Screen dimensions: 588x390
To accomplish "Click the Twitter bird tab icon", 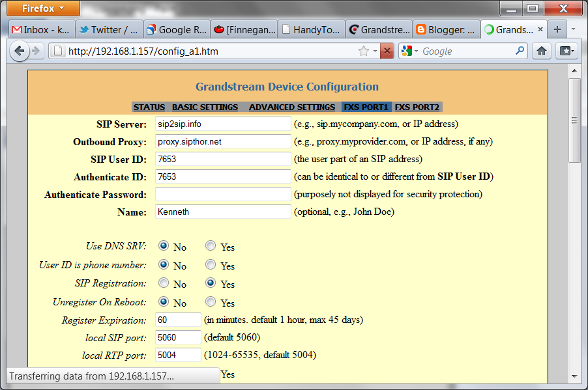I will tap(84, 29).
